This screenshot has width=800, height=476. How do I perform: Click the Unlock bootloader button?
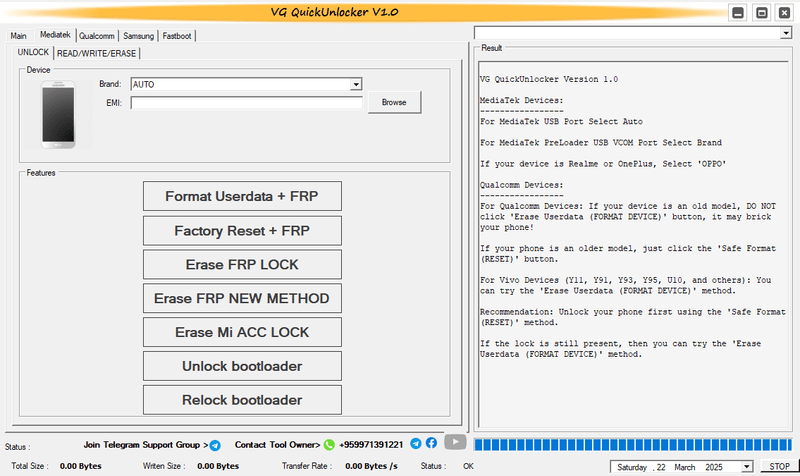(242, 366)
